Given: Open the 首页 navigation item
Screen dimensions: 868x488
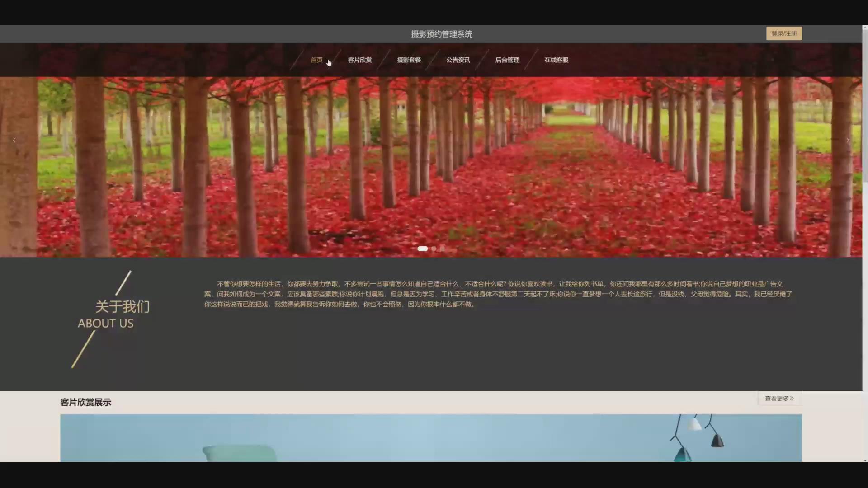Looking at the screenshot, I should click(x=316, y=60).
